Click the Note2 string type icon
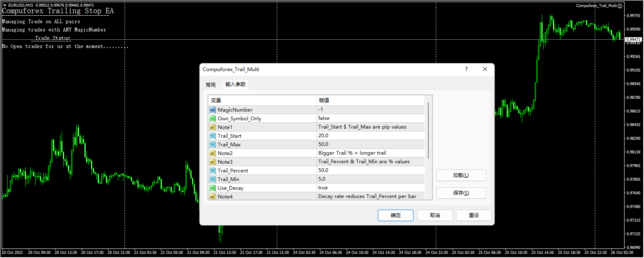This screenshot has height=258, width=644. (x=212, y=153)
